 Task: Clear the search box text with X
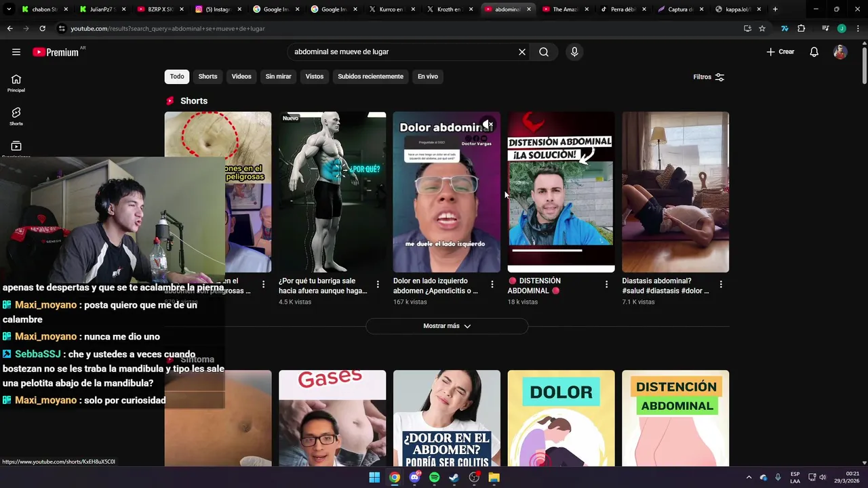click(x=522, y=52)
